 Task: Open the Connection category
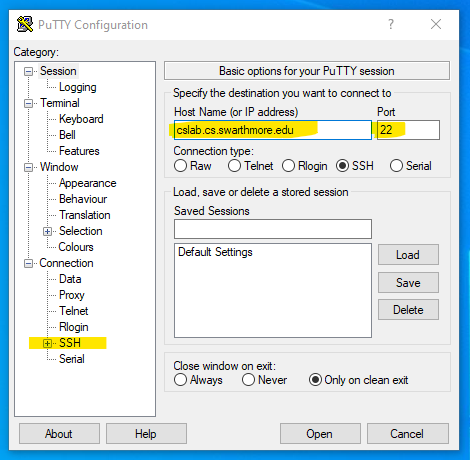click(66, 263)
